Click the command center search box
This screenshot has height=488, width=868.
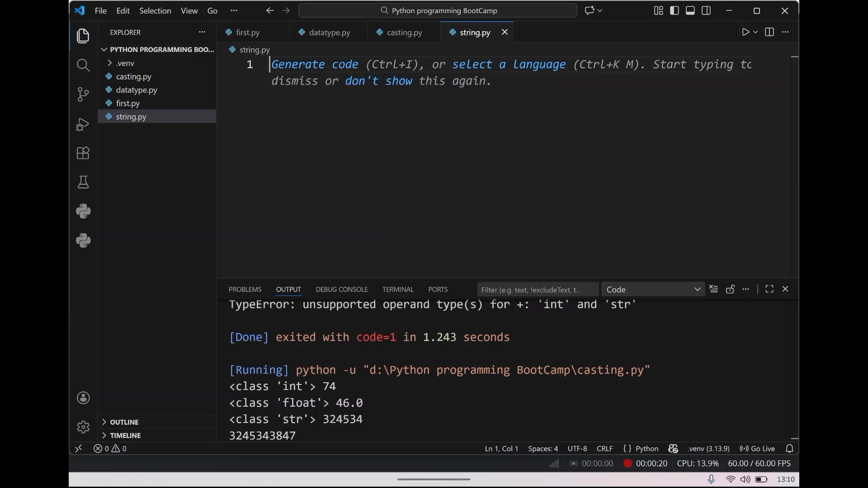[x=438, y=10]
